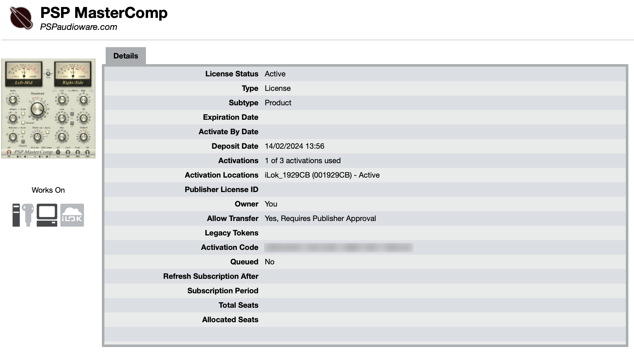Click the Activations 1 of 3 used text
This screenshot has height=364, width=634.
click(303, 161)
